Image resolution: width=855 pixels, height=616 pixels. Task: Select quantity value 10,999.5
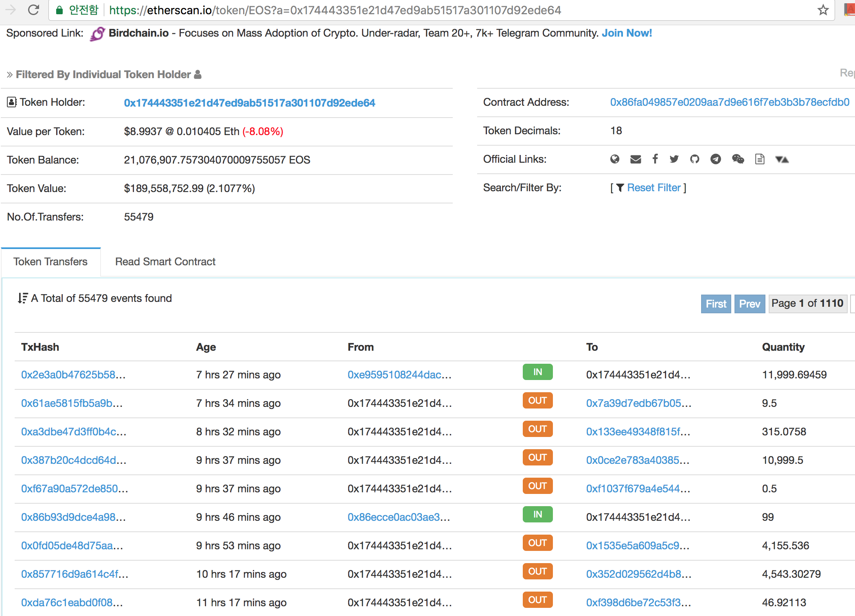tap(783, 460)
